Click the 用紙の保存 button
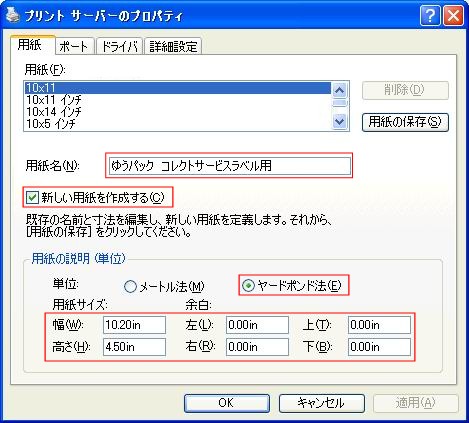The width and height of the screenshot is (469, 423). (405, 122)
